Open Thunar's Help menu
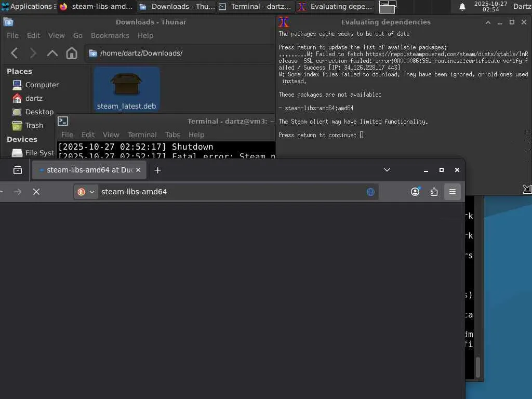Image resolution: width=532 pixels, height=399 pixels. click(x=145, y=35)
